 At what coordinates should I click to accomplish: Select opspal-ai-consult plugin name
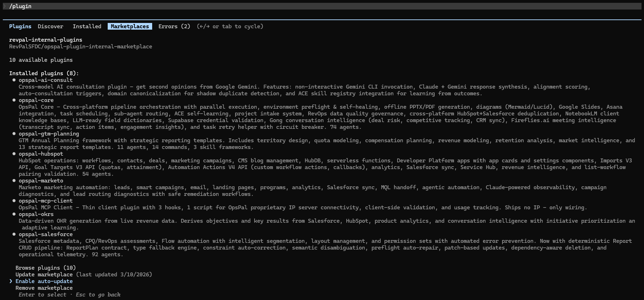[x=46, y=80]
